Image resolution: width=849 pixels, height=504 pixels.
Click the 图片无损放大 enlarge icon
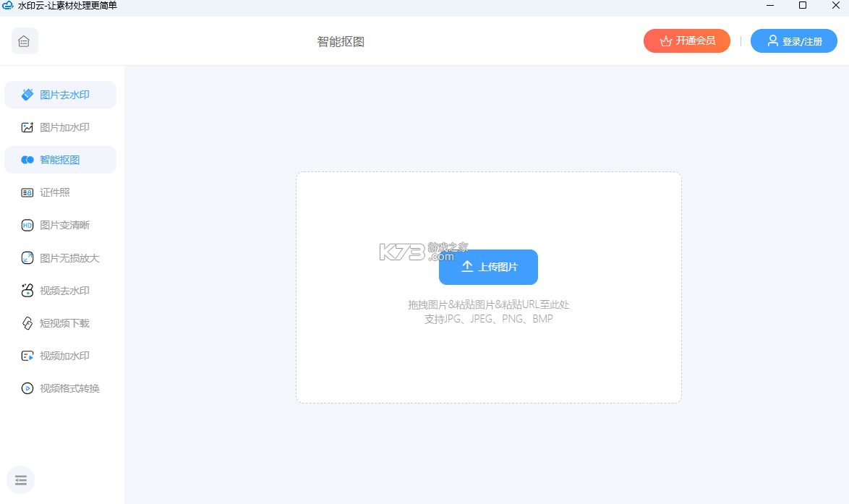27,257
